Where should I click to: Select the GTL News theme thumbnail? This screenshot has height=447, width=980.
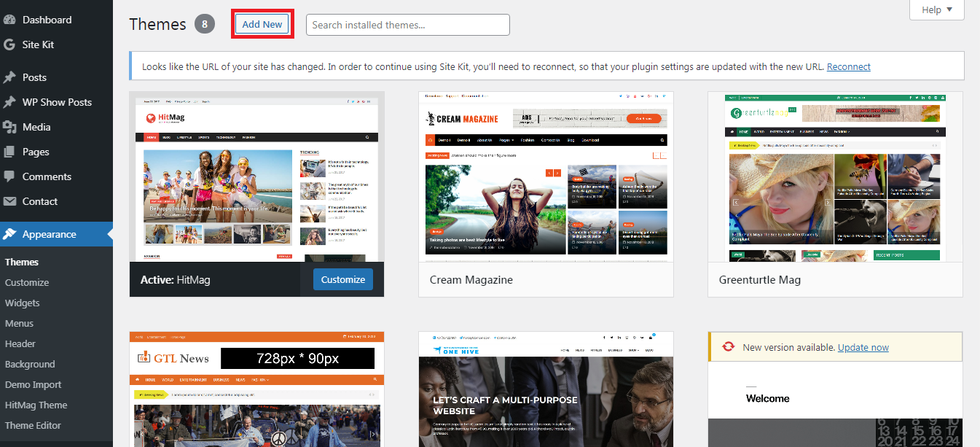(256, 389)
